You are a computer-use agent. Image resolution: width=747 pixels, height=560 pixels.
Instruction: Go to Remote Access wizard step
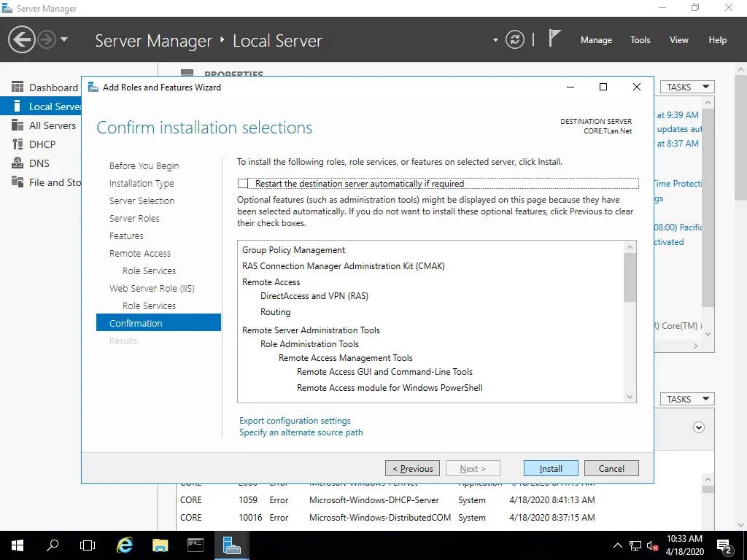140,253
